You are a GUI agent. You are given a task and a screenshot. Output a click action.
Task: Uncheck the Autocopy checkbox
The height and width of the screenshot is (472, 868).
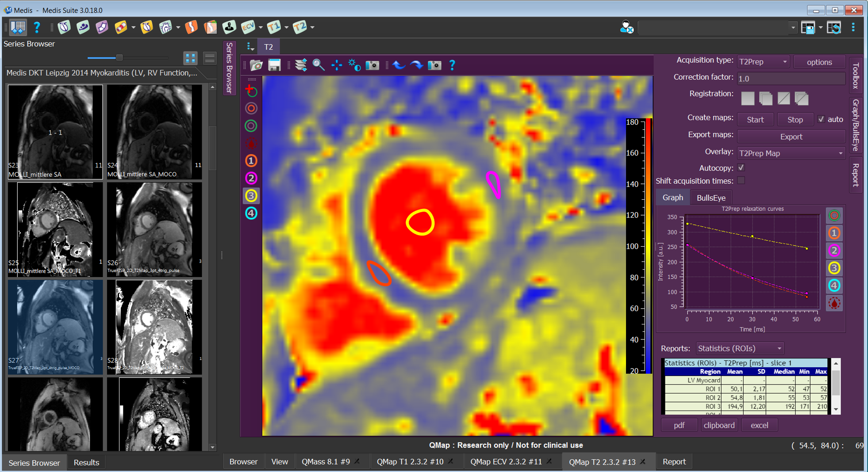[741, 168]
